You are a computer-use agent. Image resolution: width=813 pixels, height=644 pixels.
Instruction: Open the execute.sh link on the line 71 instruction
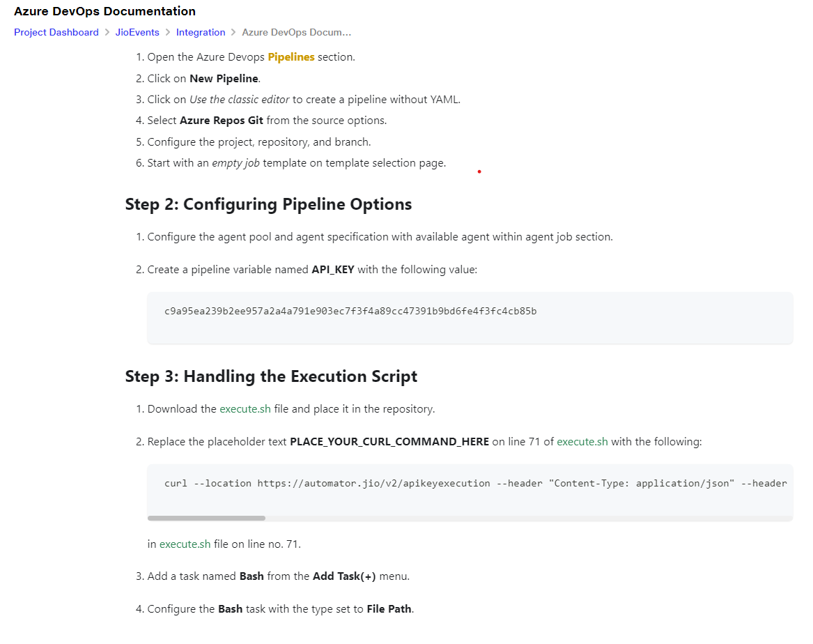pos(582,442)
